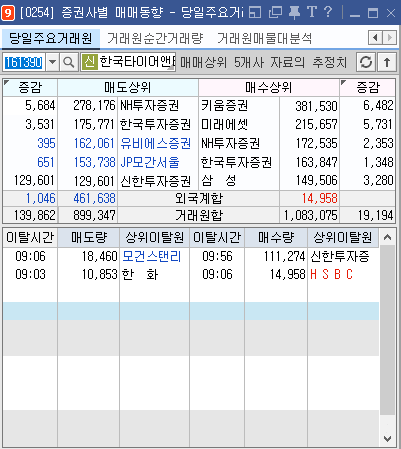Click the 거래원합 row label
Screen dimensions: 401x449
coord(199,215)
